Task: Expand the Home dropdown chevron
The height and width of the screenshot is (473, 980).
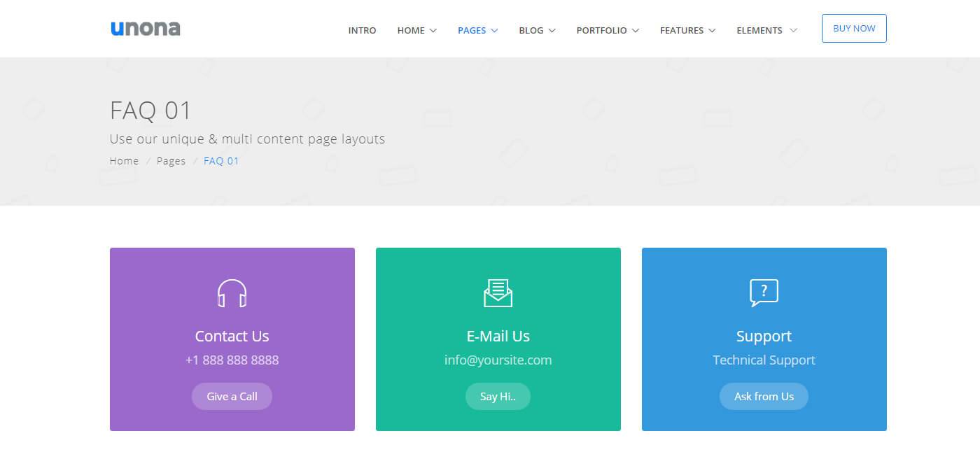Action: 433,31
